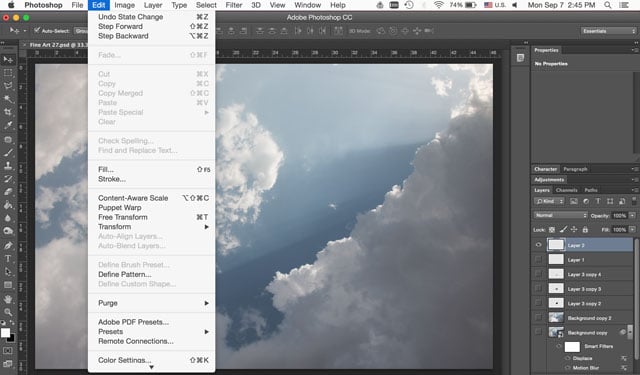Select the Pen tool
This screenshot has width=640, height=375.
tap(8, 245)
